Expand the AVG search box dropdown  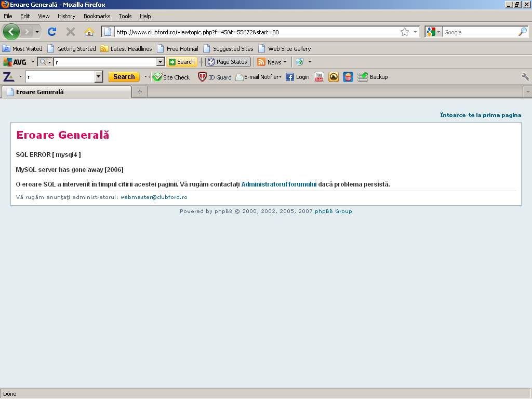point(161,62)
